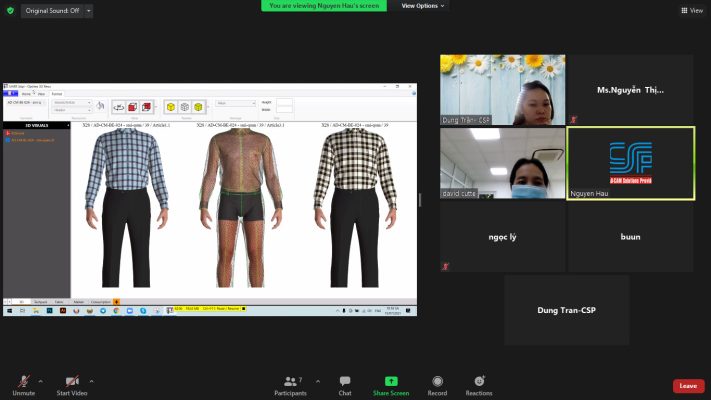The height and width of the screenshot is (400, 711).
Task: Click the green encryption shield icon
Action: click(11, 10)
